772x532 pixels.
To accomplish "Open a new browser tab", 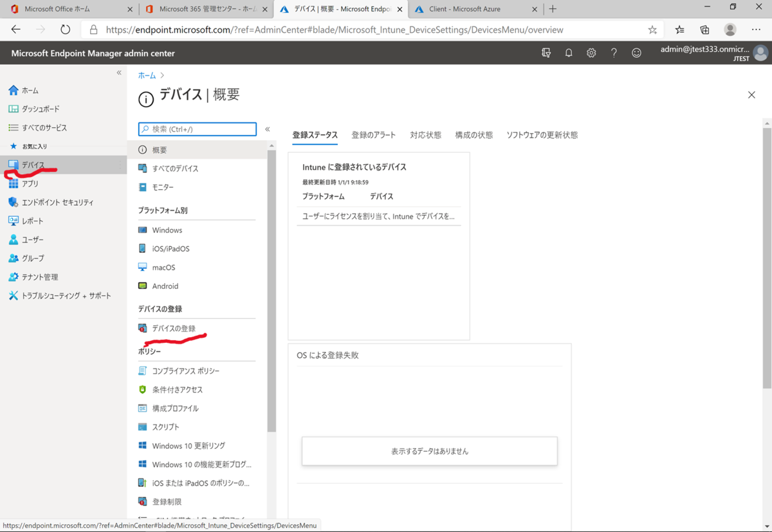I will tap(553, 9).
